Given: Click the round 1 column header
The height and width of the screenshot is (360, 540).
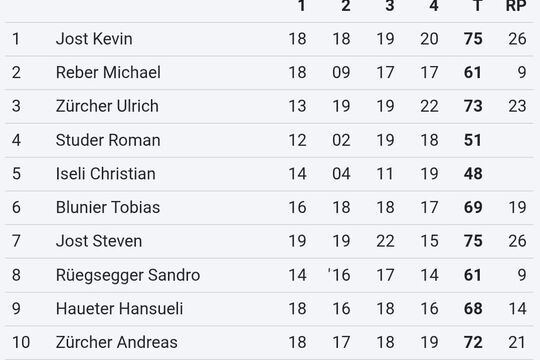Looking at the screenshot, I should click(x=302, y=6).
